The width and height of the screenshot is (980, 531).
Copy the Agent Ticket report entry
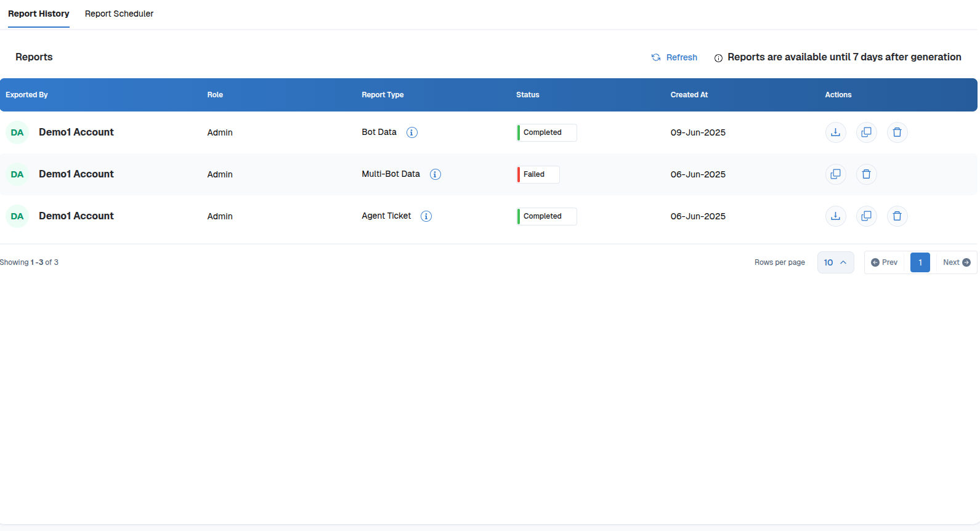pyautogui.click(x=866, y=216)
